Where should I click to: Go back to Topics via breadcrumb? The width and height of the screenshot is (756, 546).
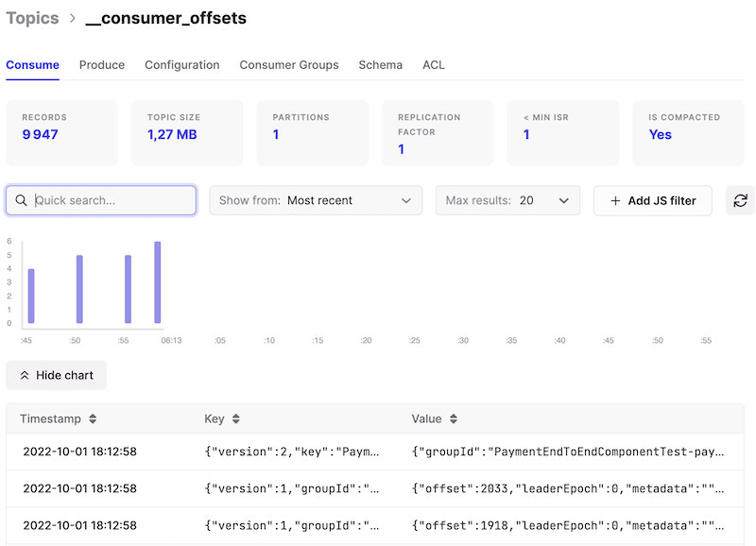(x=32, y=18)
